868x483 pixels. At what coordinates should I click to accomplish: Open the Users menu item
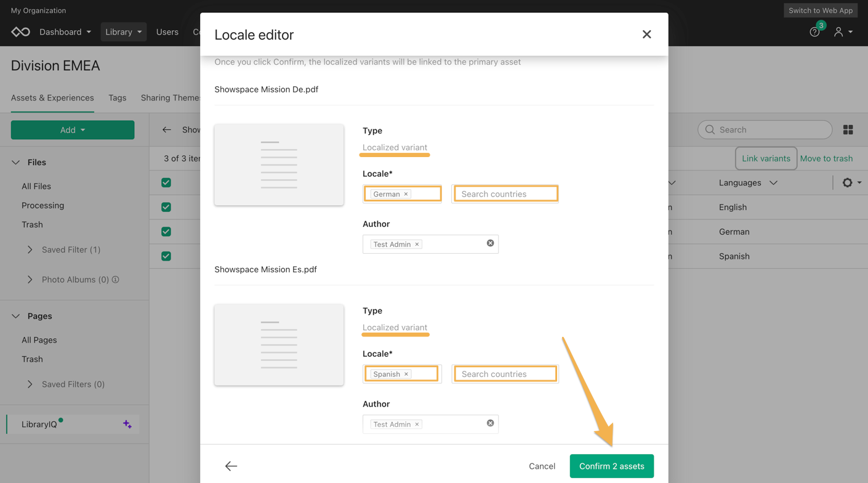[167, 32]
